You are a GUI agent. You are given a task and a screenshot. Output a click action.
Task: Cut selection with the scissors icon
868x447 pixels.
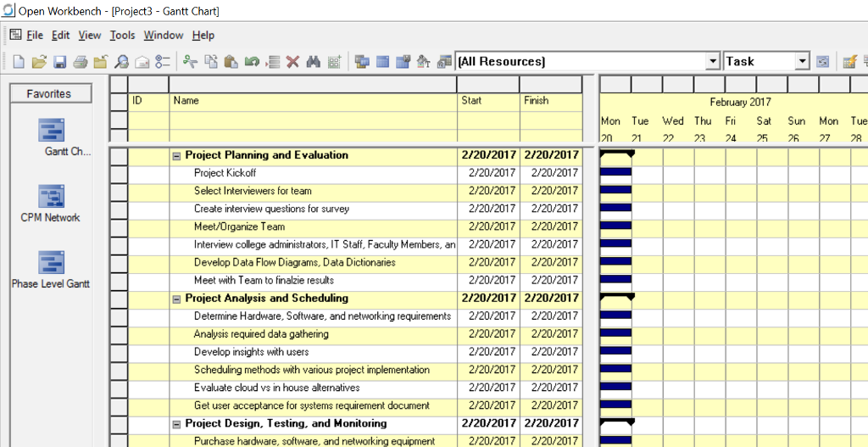pos(190,61)
